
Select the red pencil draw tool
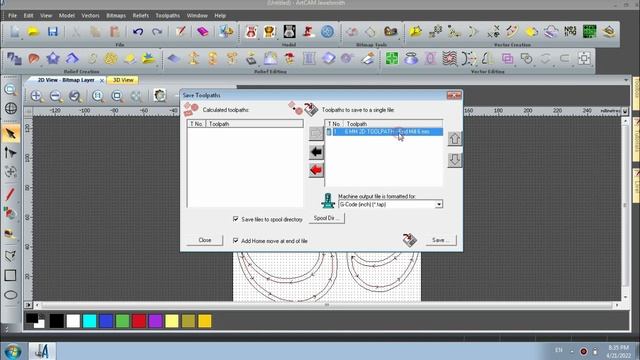pyautogui.click(x=10, y=193)
